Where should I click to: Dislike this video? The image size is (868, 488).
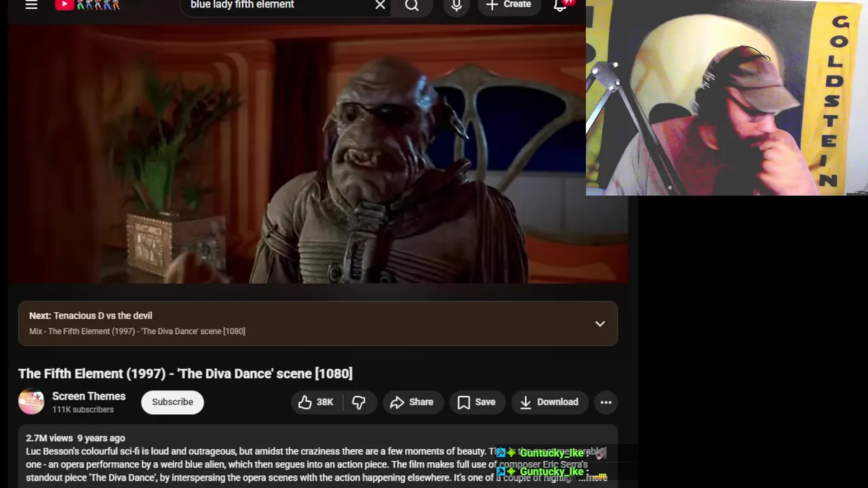359,402
